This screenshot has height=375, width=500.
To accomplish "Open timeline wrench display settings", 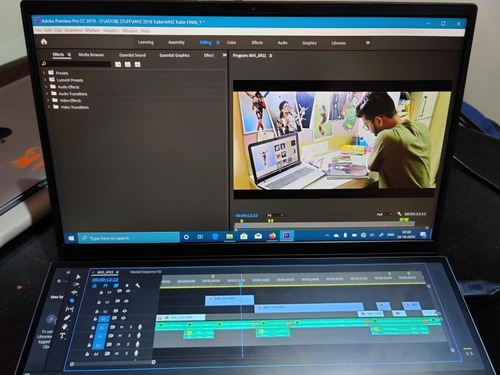I will point(138,285).
